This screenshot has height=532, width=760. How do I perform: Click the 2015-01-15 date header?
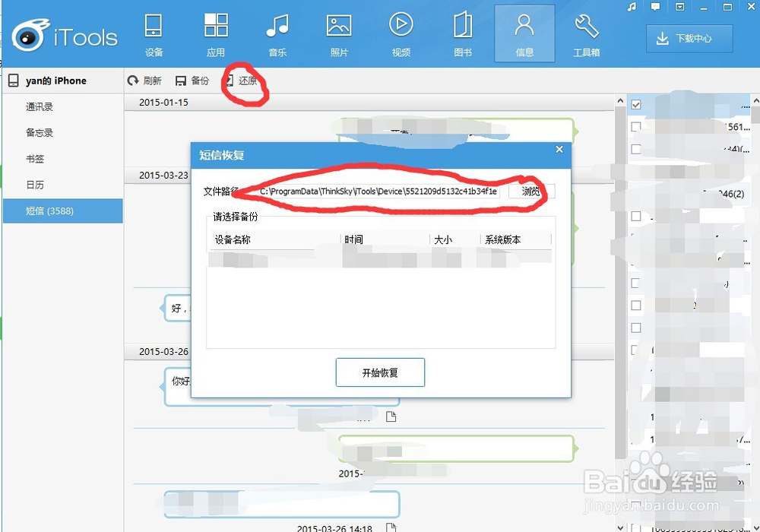[163, 103]
